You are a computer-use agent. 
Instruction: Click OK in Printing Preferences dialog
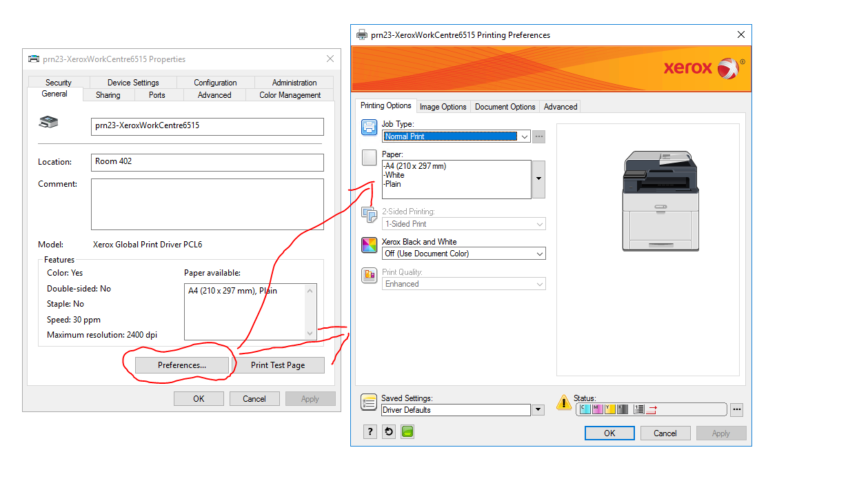(609, 433)
